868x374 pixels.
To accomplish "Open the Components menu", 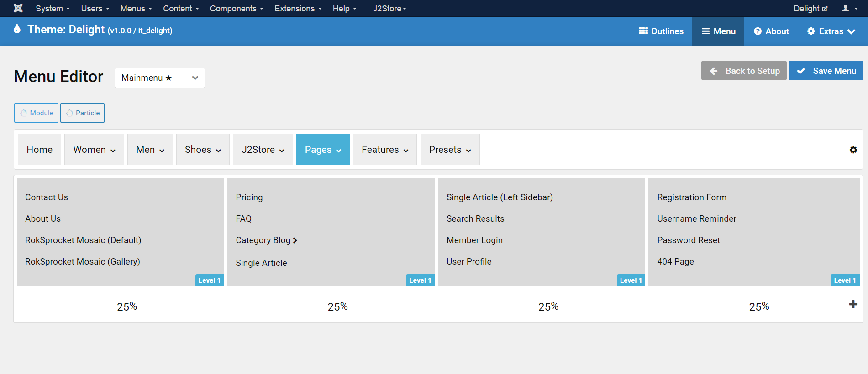I will click(x=236, y=8).
